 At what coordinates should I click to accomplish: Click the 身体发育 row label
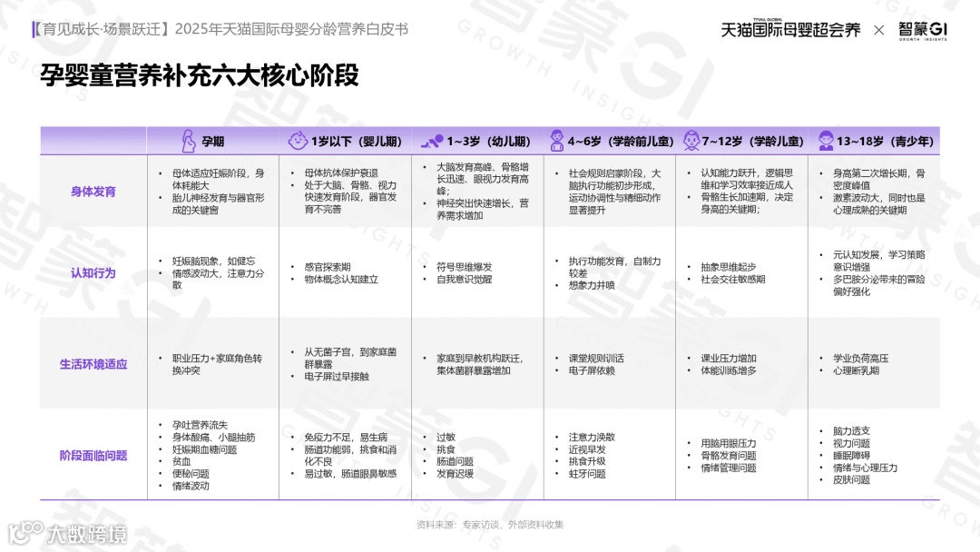[93, 192]
